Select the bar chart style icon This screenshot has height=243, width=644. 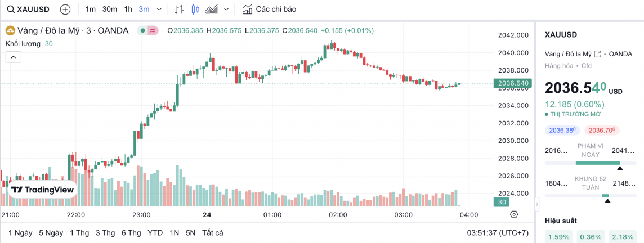coord(180,10)
